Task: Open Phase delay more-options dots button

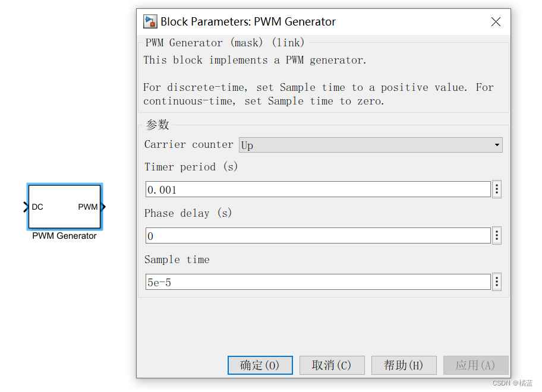Action: click(497, 236)
